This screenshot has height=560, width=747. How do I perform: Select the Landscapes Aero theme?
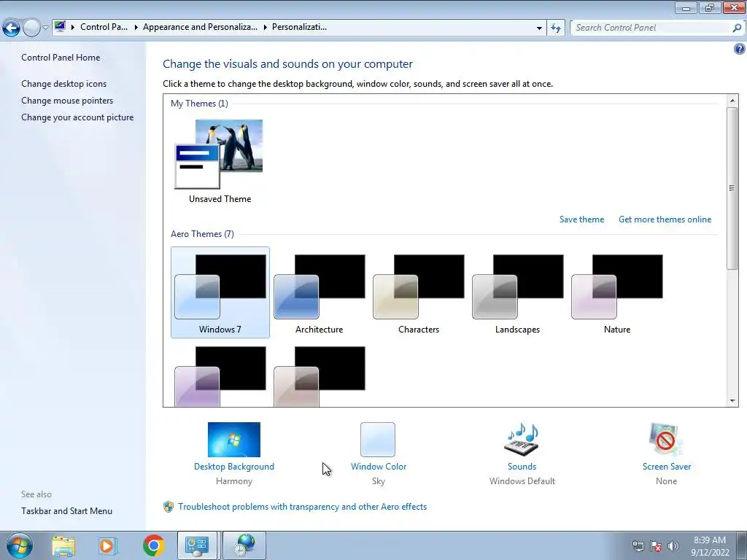517,292
